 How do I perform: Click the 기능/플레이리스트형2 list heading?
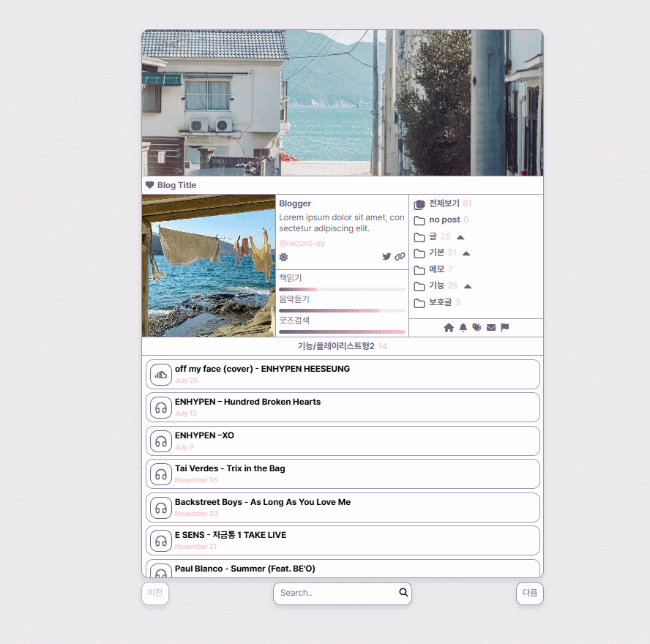(x=336, y=346)
